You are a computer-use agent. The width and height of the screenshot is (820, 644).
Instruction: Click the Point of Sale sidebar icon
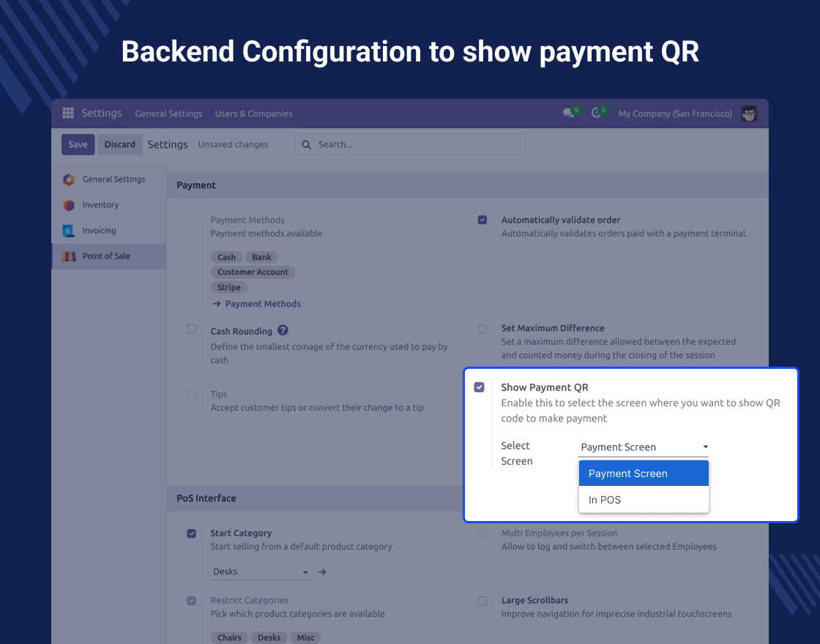69,256
